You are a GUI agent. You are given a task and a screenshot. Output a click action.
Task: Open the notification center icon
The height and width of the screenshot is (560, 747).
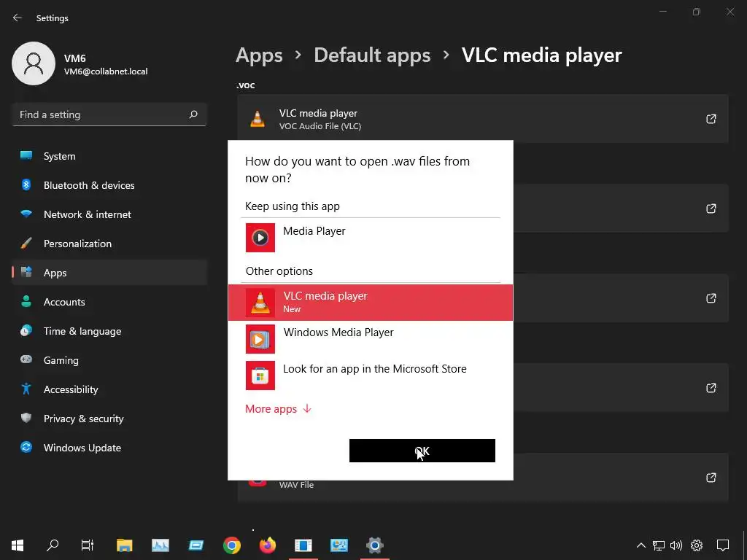[x=723, y=545]
